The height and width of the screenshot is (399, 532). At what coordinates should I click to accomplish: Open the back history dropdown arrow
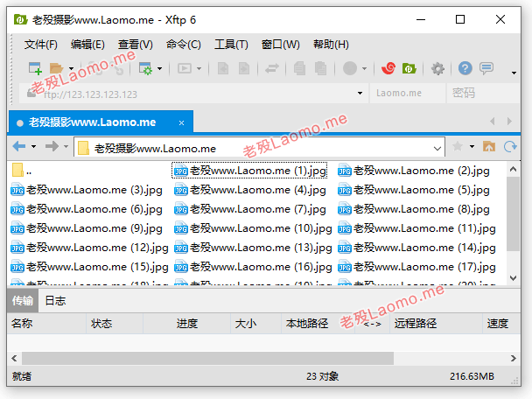(33, 147)
